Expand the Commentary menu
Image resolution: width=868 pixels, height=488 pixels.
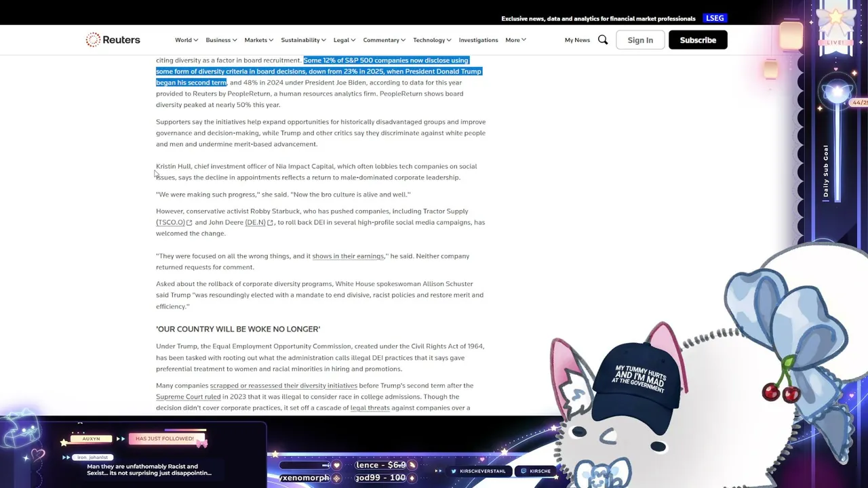coord(384,40)
